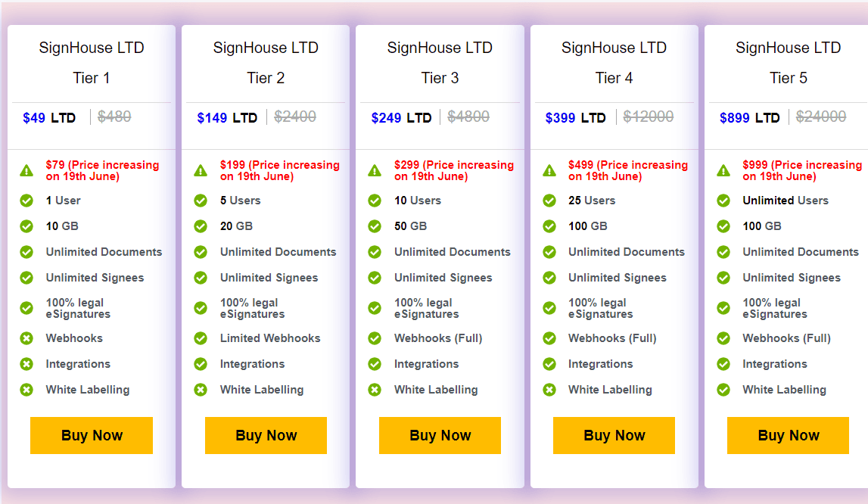Click the X icon beside Tier 1 'Integrations'
The image size is (868, 504).
26,364
